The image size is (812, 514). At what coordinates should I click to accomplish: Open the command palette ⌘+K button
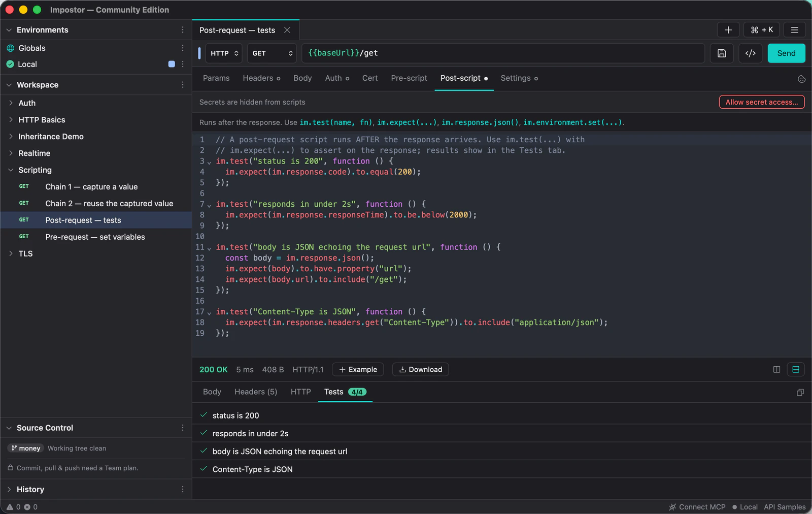(x=762, y=30)
